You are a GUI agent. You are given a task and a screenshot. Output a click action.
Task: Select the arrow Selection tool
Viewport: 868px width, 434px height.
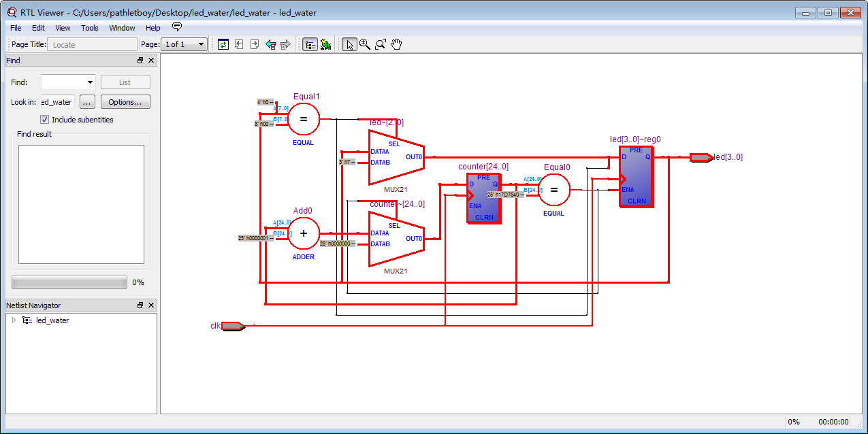(x=349, y=44)
